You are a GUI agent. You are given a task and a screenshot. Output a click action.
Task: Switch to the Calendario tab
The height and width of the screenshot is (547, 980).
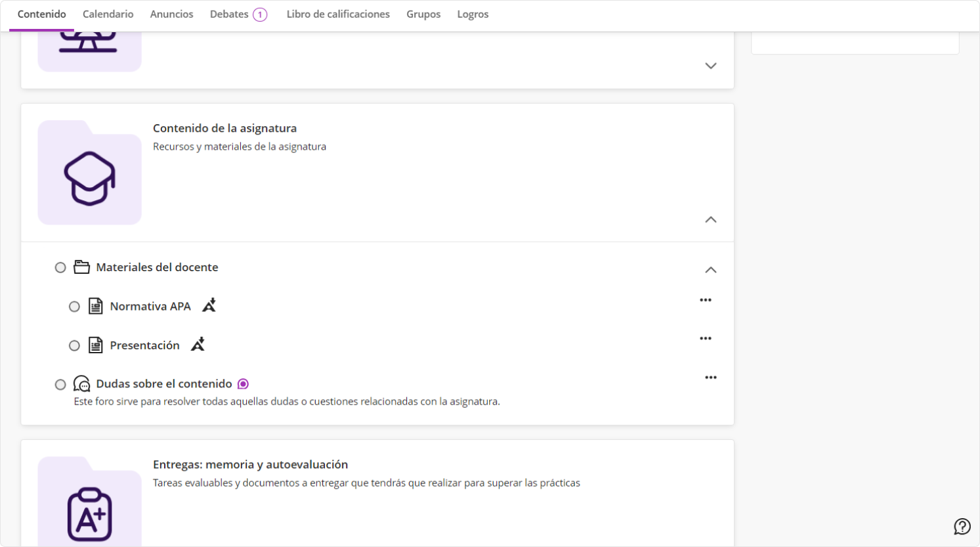click(108, 14)
